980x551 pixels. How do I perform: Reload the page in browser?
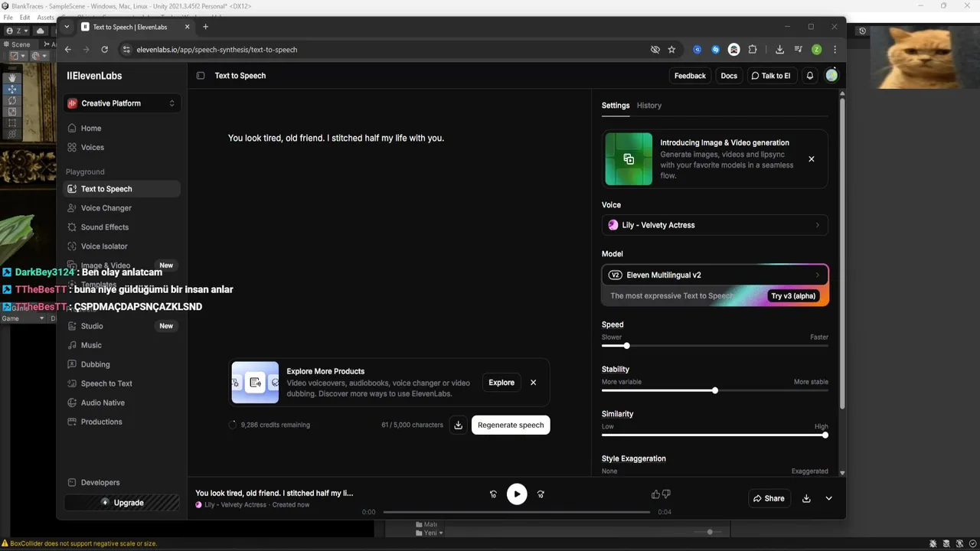tap(104, 50)
